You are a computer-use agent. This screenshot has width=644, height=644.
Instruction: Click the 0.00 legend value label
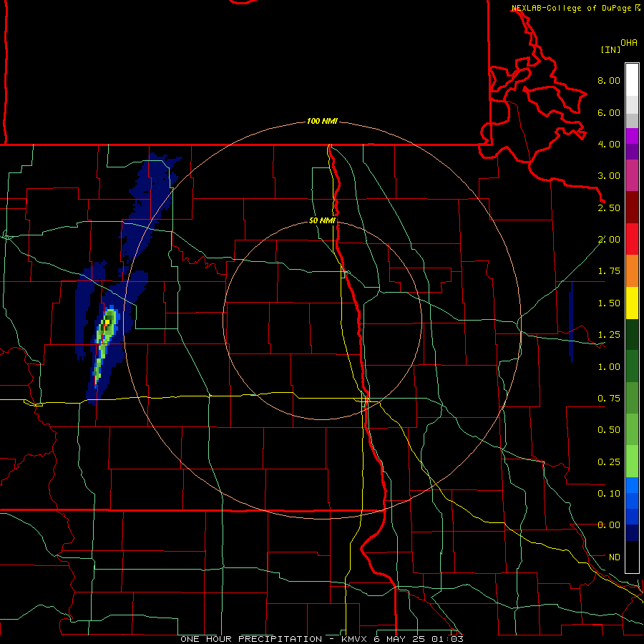coord(609,525)
